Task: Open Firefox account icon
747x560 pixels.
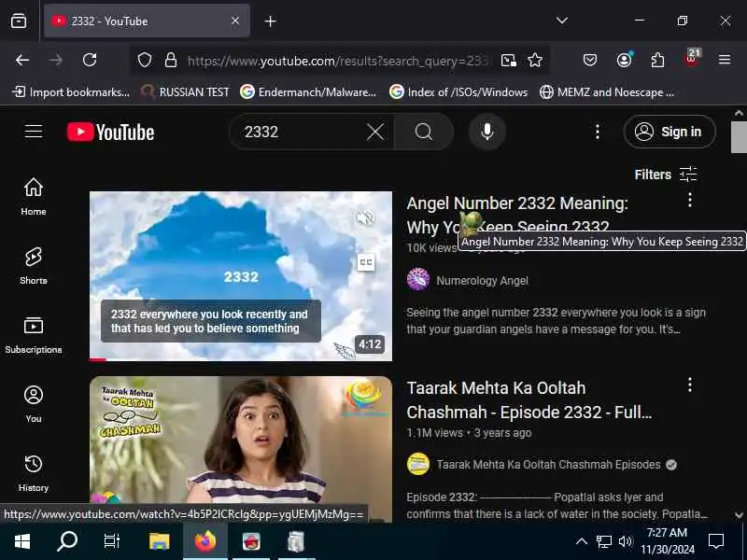Action: [624, 60]
